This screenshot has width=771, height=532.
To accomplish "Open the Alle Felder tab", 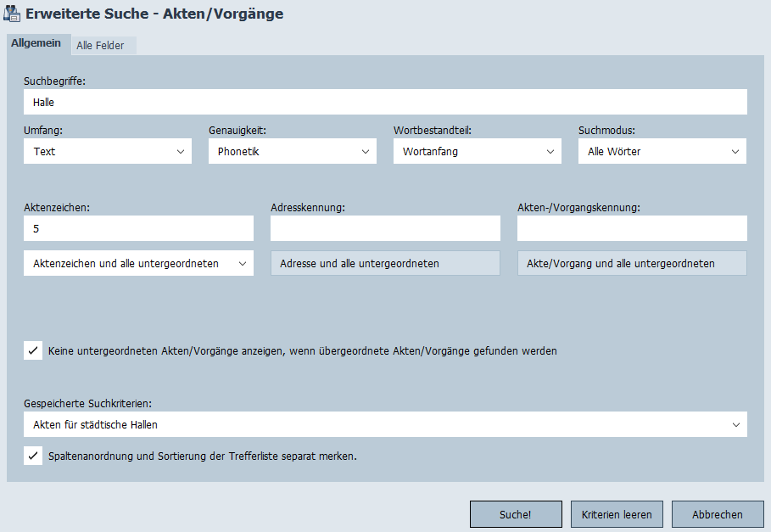I will pyautogui.click(x=100, y=46).
